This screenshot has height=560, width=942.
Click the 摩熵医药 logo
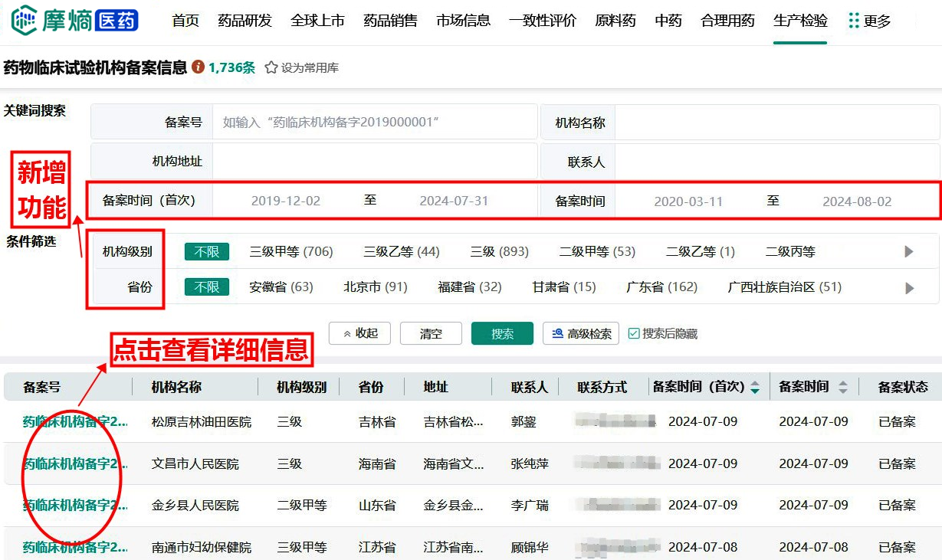75,19
